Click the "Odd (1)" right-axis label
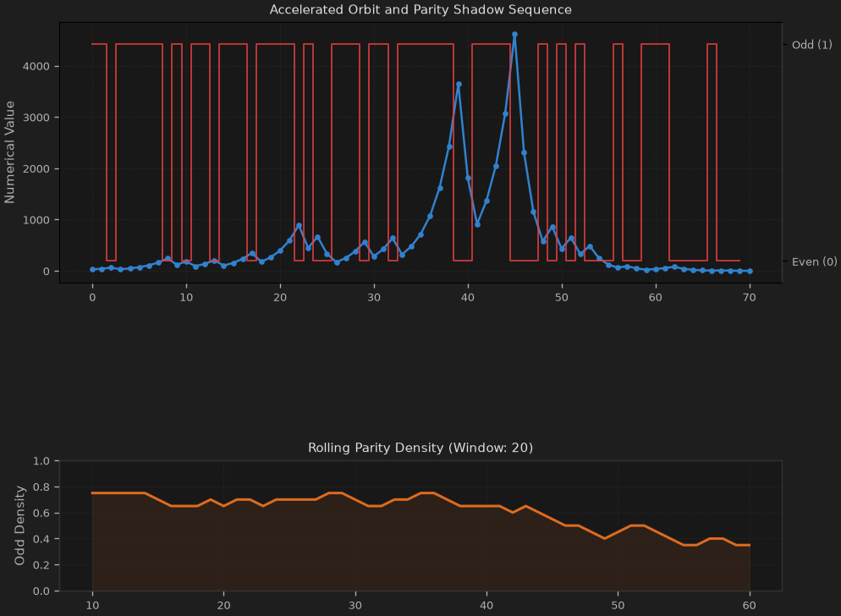The height and width of the screenshot is (616, 841). pyautogui.click(x=812, y=45)
